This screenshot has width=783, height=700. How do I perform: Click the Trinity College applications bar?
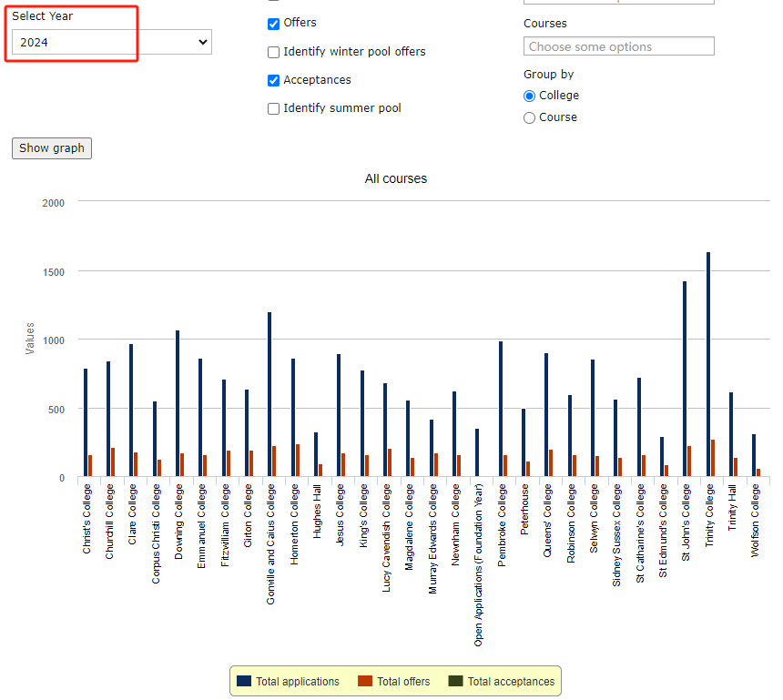coord(708,364)
